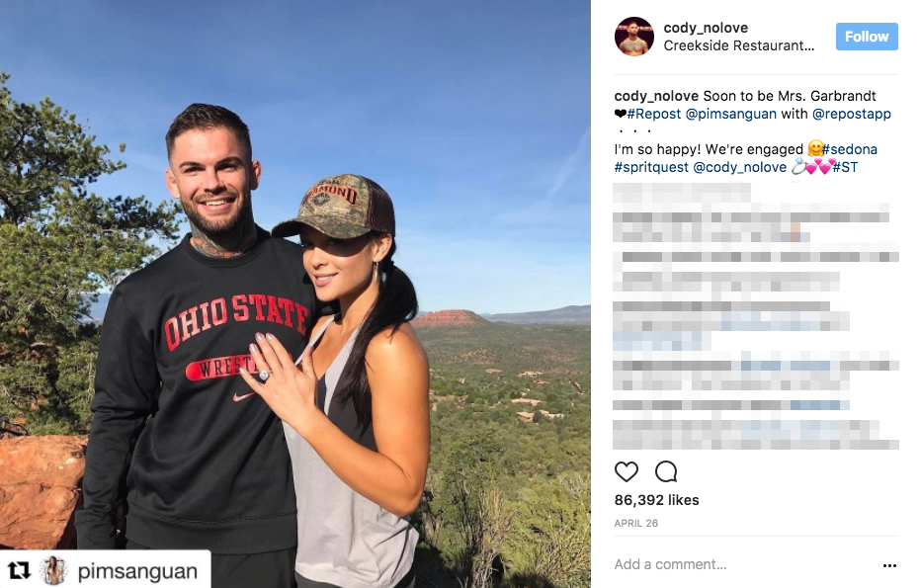Like the post with the heart icon
The image size is (920, 588).
pos(627,471)
